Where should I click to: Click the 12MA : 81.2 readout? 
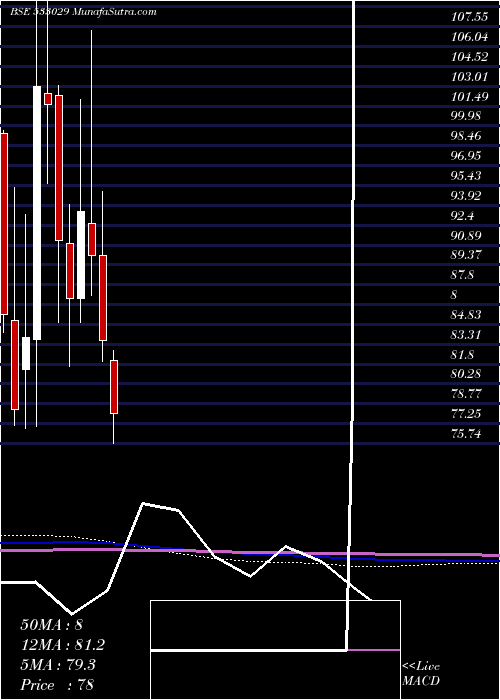pos(63,645)
